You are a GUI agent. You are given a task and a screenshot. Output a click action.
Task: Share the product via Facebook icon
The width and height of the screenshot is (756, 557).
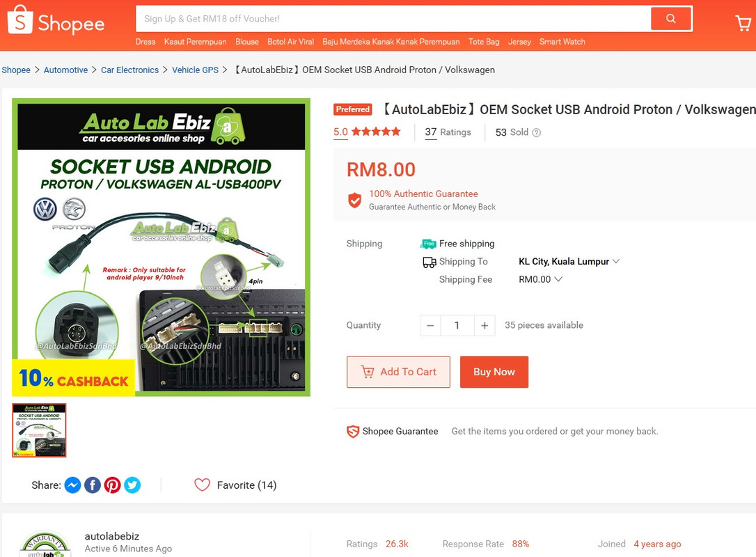(x=93, y=485)
